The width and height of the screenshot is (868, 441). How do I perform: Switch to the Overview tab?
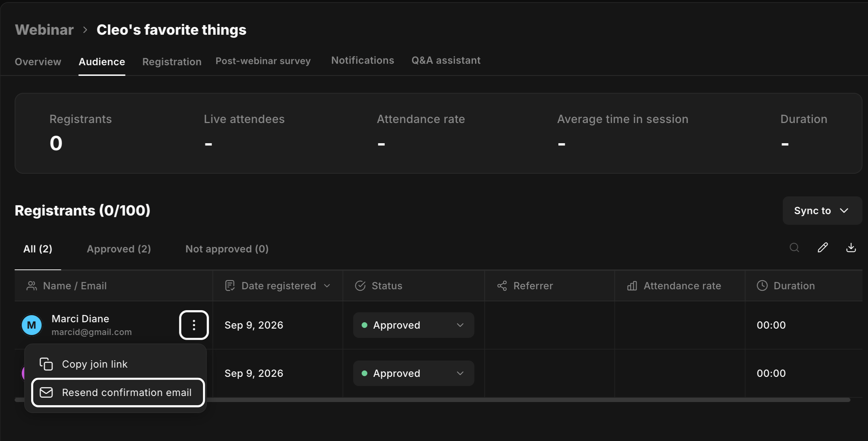[x=38, y=62]
